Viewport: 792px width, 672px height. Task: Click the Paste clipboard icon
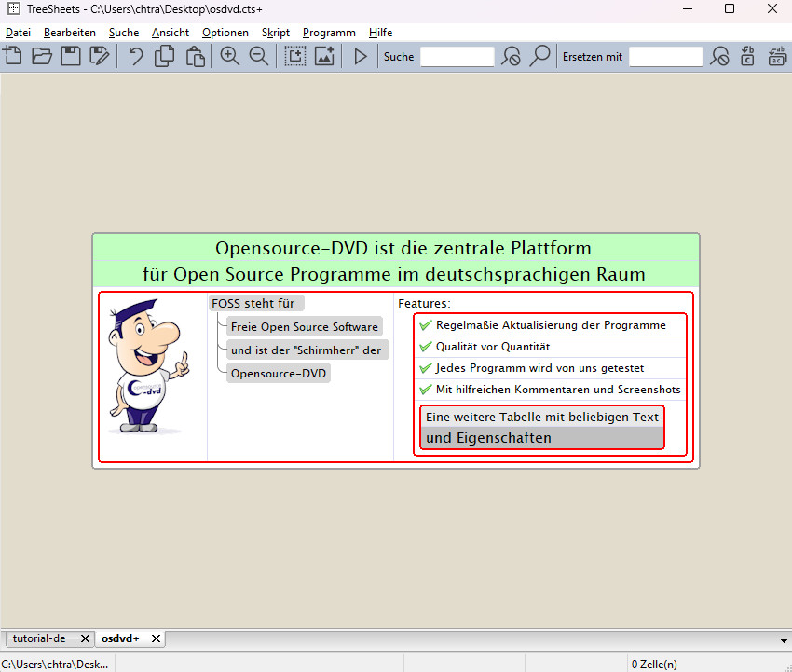pyautogui.click(x=194, y=56)
